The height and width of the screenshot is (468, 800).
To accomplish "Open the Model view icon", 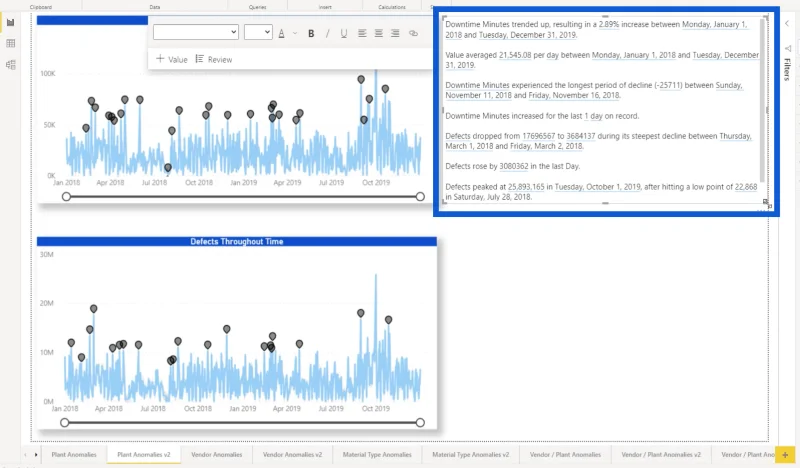I will (10, 64).
